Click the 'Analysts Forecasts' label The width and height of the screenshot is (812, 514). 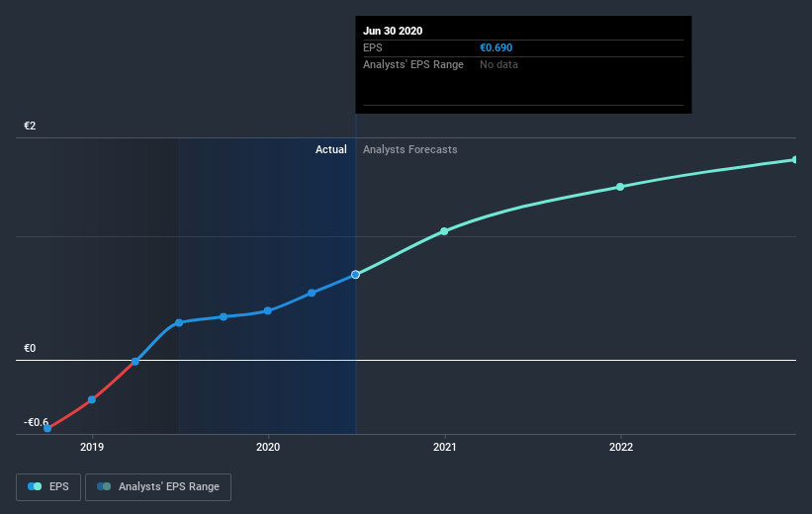[409, 149]
